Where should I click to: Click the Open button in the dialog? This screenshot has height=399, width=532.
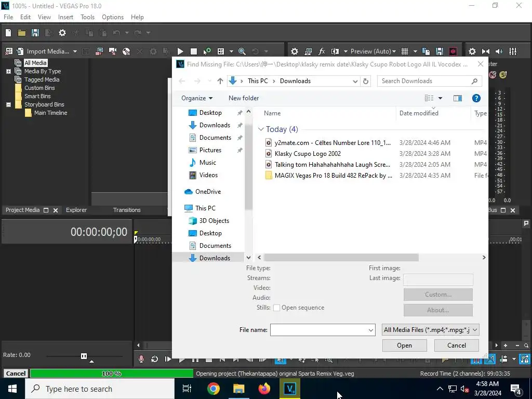click(x=404, y=345)
